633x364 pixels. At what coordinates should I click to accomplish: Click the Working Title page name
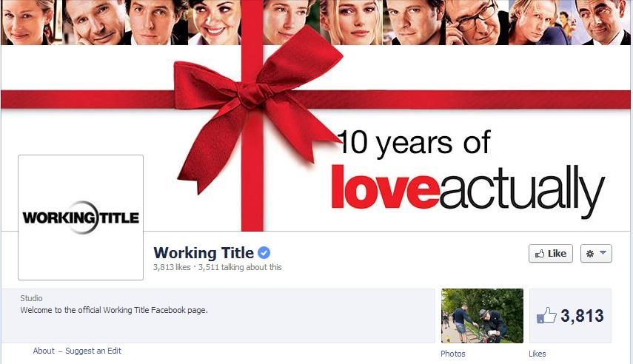(204, 252)
